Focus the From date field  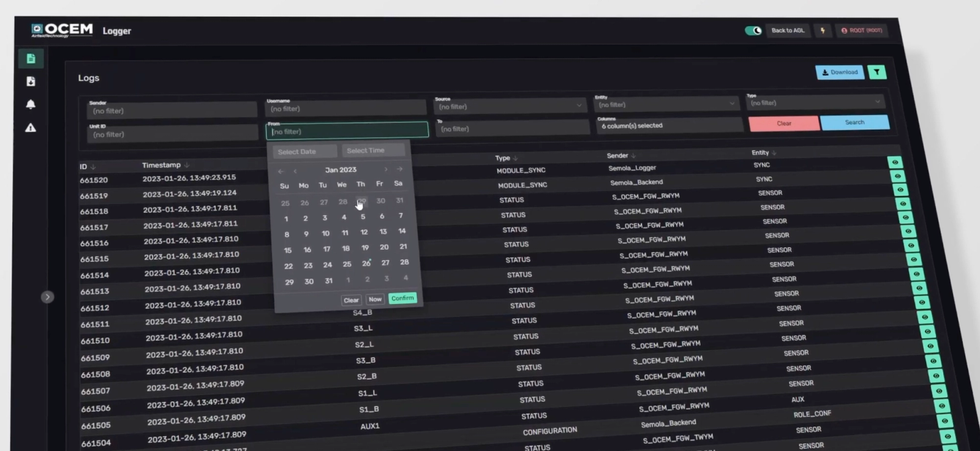(x=347, y=131)
